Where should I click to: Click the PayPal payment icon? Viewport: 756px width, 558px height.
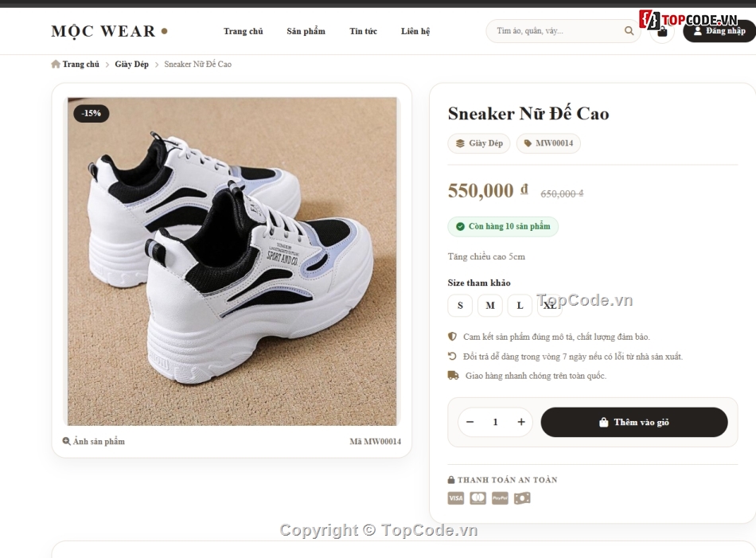point(500,498)
